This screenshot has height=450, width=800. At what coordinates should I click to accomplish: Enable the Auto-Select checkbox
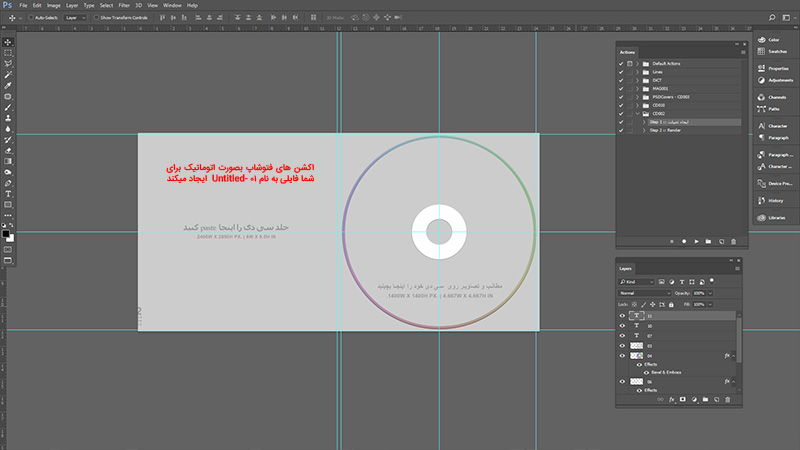32,18
